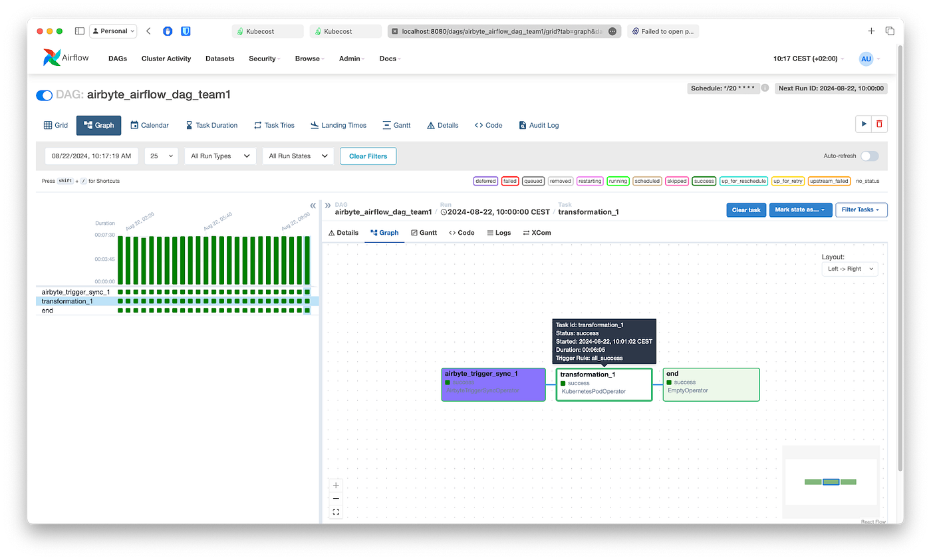Image resolution: width=931 pixels, height=560 pixels.
Task: Zoom out on the graph canvas
Action: coord(336,499)
